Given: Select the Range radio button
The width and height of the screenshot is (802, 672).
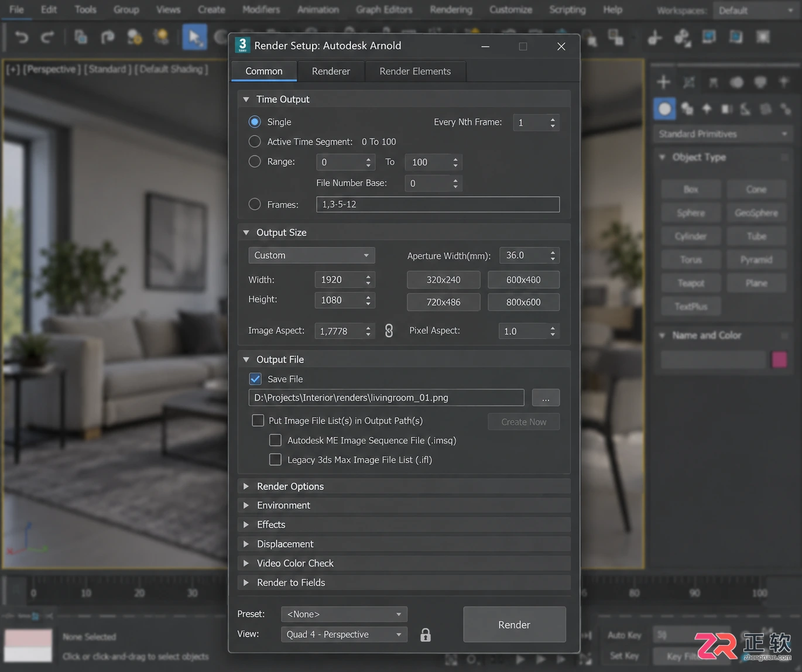Looking at the screenshot, I should pos(255,162).
